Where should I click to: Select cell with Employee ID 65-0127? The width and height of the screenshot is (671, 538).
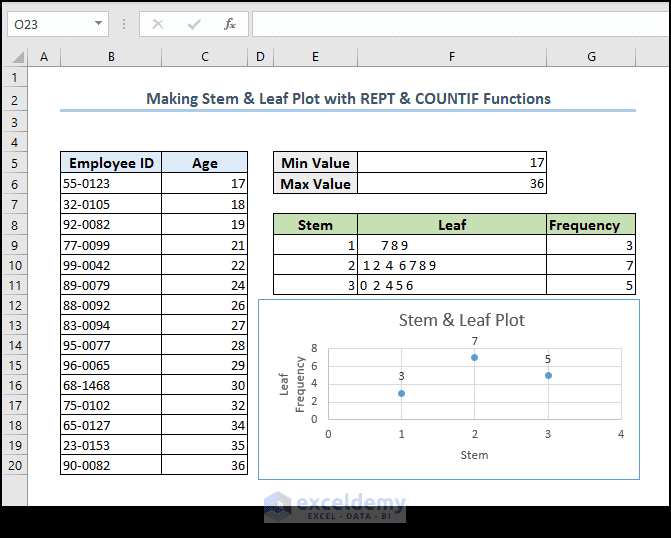pyautogui.click(x=111, y=425)
